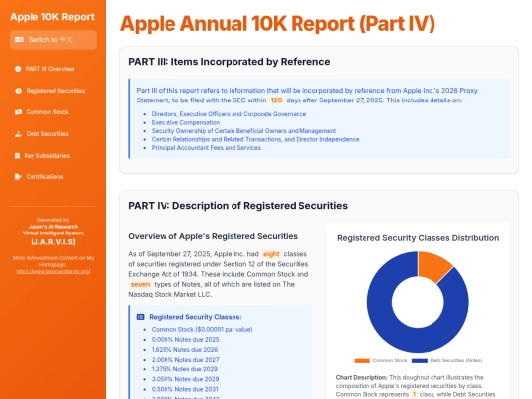Screen dimensions: 532x399
Task: Click the pie chart icon beside Registered Securities
Action: pyautogui.click(x=18, y=91)
